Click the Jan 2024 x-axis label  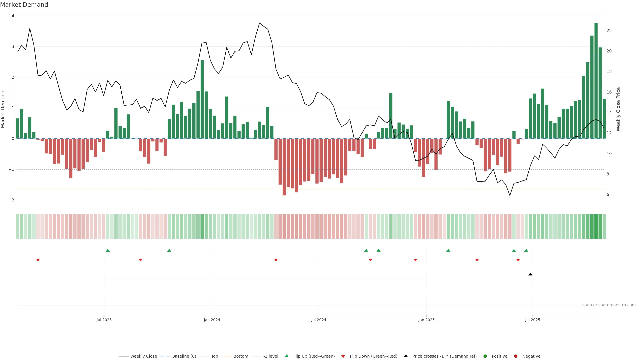(x=212, y=320)
